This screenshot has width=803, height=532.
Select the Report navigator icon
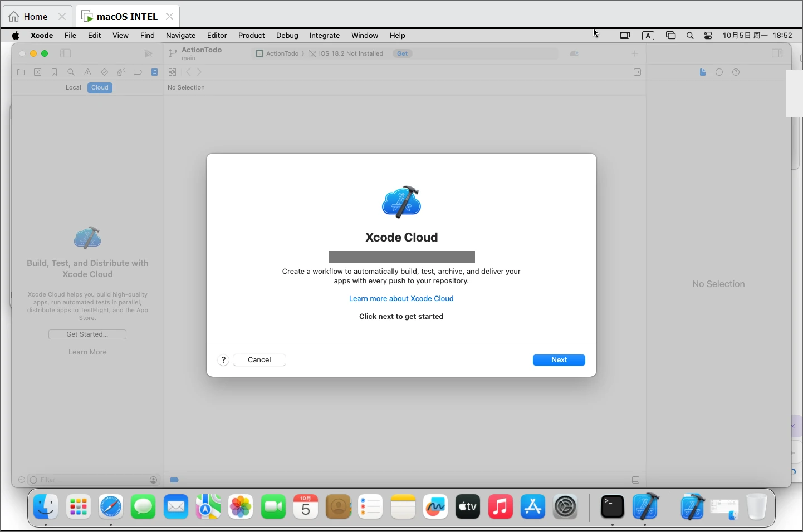pyautogui.click(x=155, y=72)
